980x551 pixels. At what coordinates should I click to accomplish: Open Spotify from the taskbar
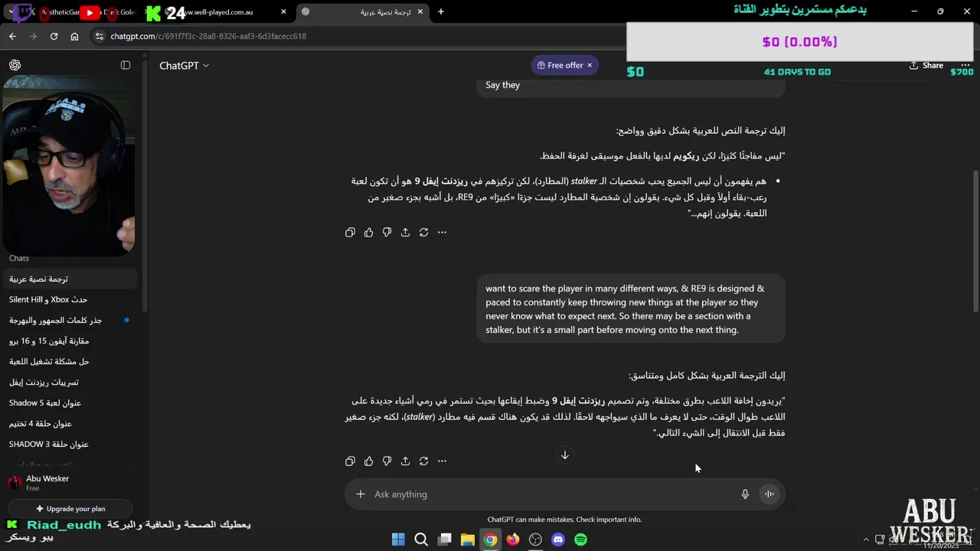point(581,540)
